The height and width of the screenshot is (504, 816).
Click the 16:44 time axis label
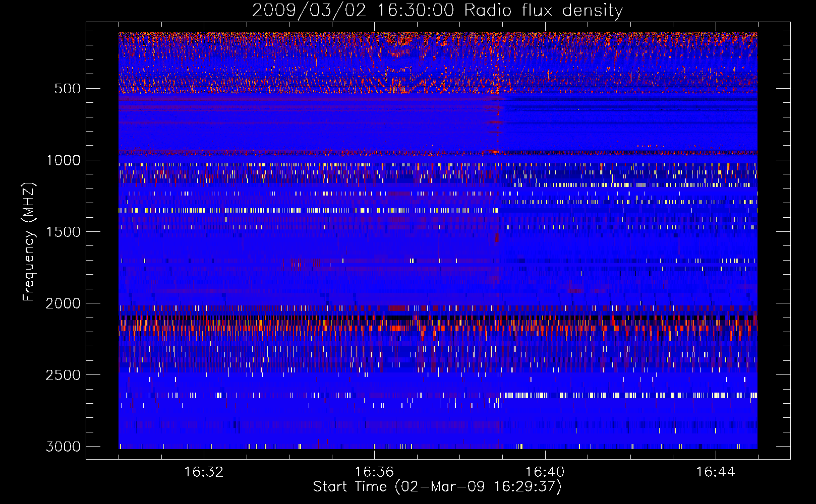point(716,472)
